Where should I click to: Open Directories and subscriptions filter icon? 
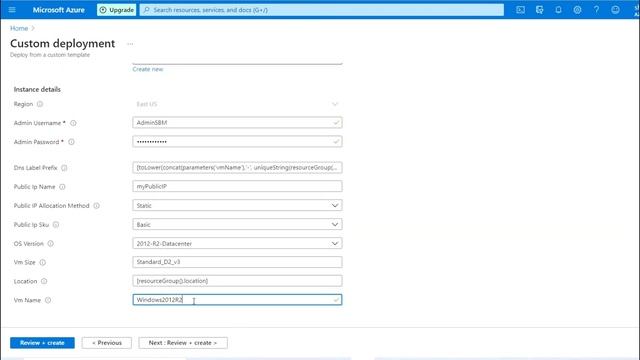point(540,10)
